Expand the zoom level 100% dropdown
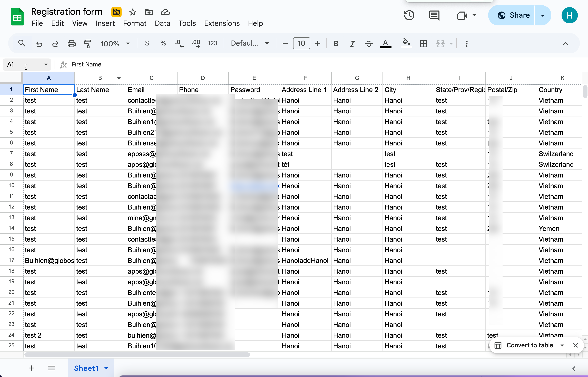 (x=115, y=44)
